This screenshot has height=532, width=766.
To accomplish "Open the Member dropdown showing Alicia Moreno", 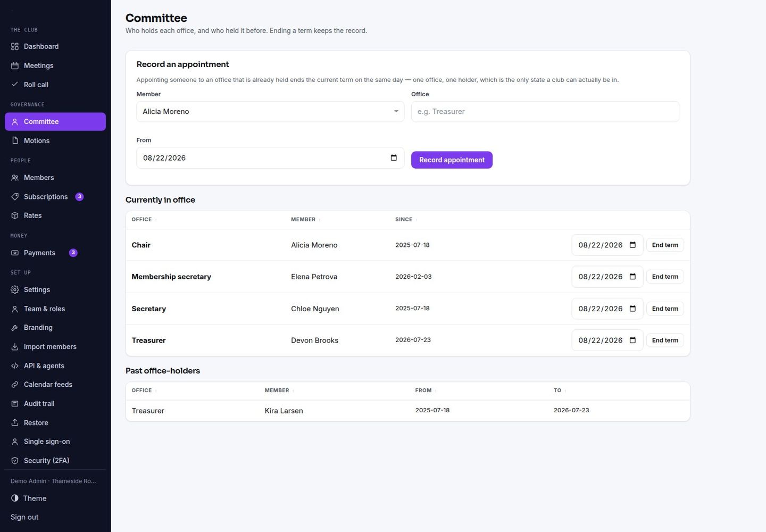I will pos(270,112).
